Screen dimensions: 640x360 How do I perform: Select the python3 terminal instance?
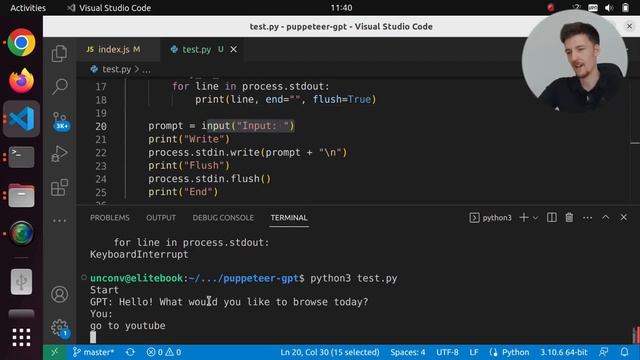click(x=491, y=218)
